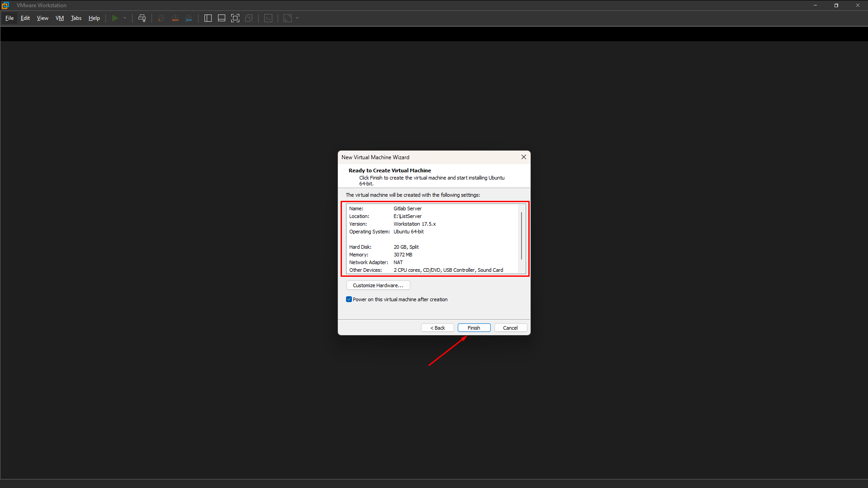Open the Tabs menu

[x=76, y=18]
